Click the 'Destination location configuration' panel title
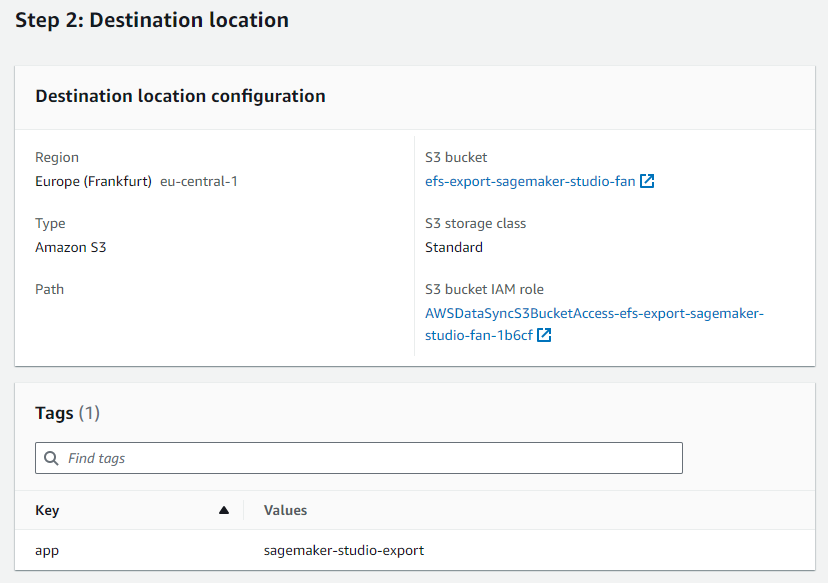The image size is (828, 583). pos(181,96)
